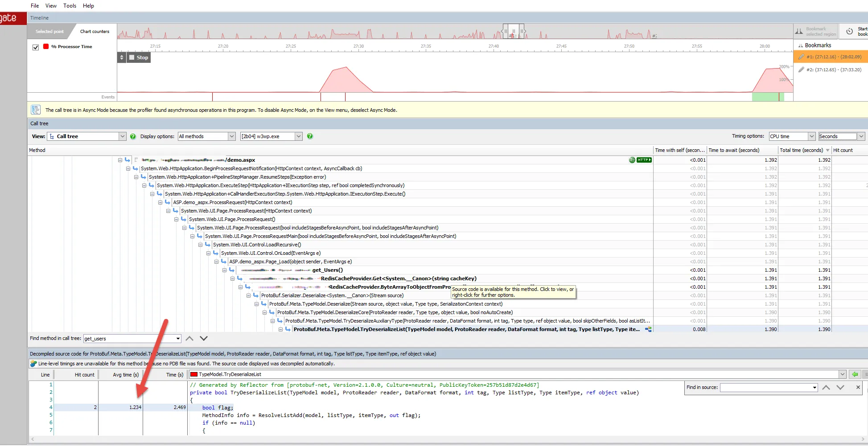
Task: Collapse the System.Web.UI.Control.LoadRecursive() node
Action: [200, 245]
